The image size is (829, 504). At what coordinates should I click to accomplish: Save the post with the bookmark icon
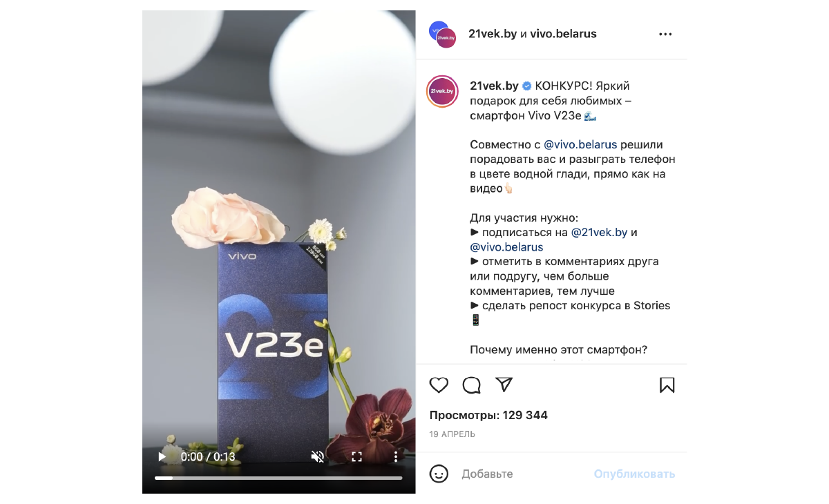[667, 385]
